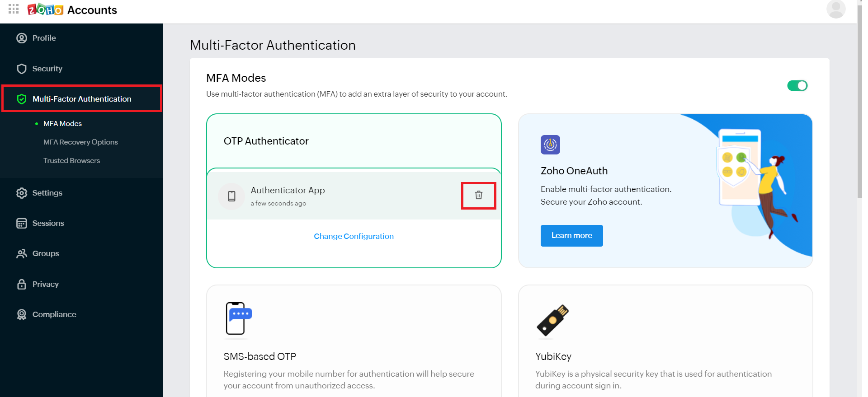Click the Learn more button
868x397 pixels.
[x=571, y=235]
